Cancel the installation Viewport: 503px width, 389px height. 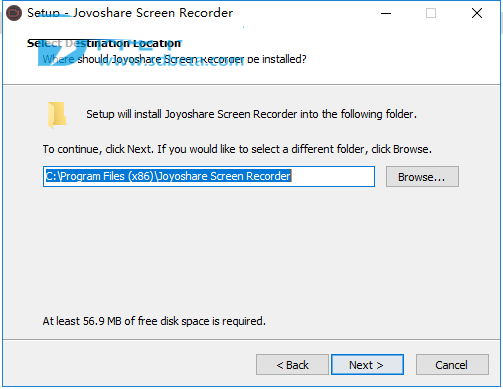point(452,365)
